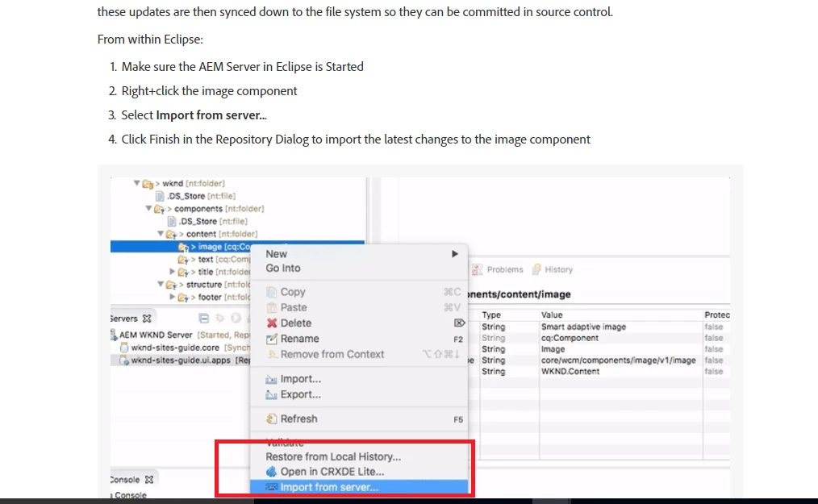This screenshot has height=504, width=818.
Task: Expand the title folder triangle
Action: pyautogui.click(x=172, y=272)
